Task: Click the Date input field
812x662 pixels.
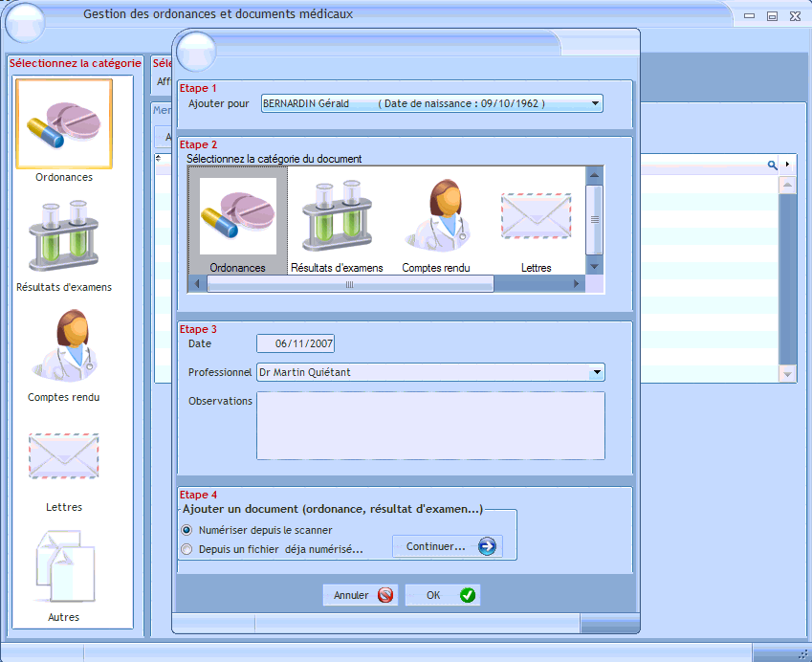Action: pyautogui.click(x=296, y=343)
